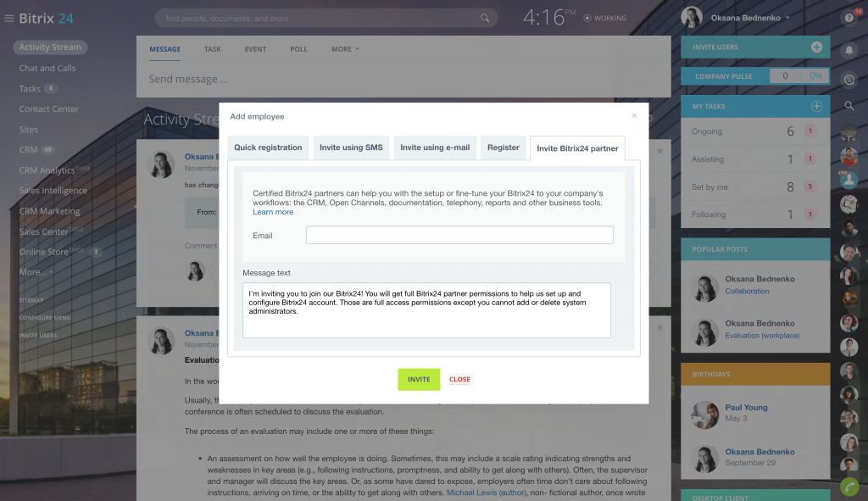Click the Company Pulse 0% indicator
868x501 pixels.
[x=815, y=76]
